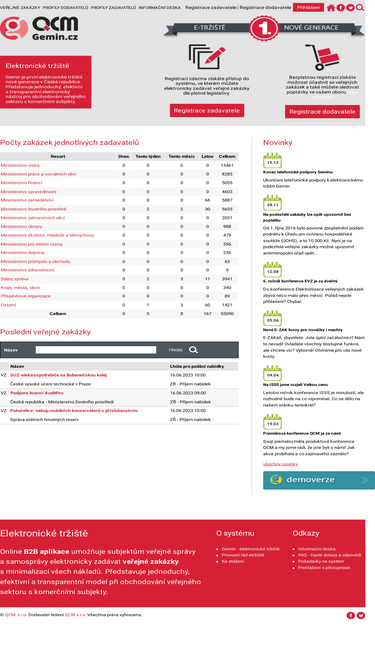Open the Veřejné zakázky menu item
Screen dimensions: 375x667
(x=20, y=8)
